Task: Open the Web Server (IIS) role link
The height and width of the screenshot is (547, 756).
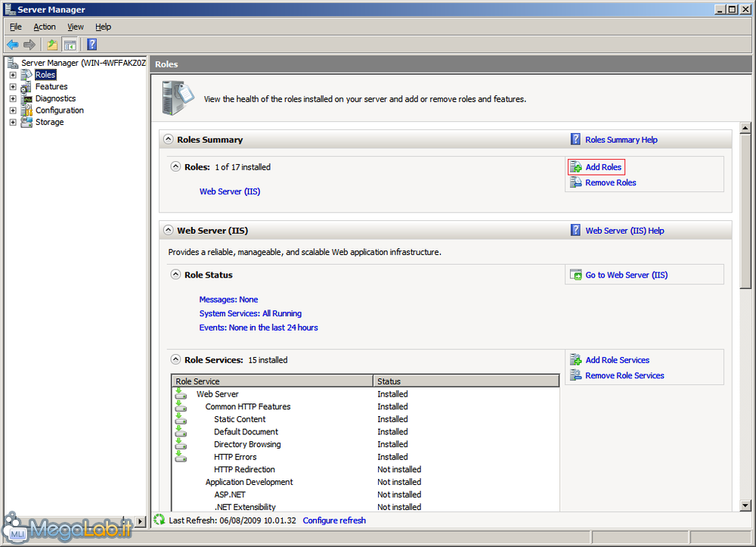Action: coord(230,191)
